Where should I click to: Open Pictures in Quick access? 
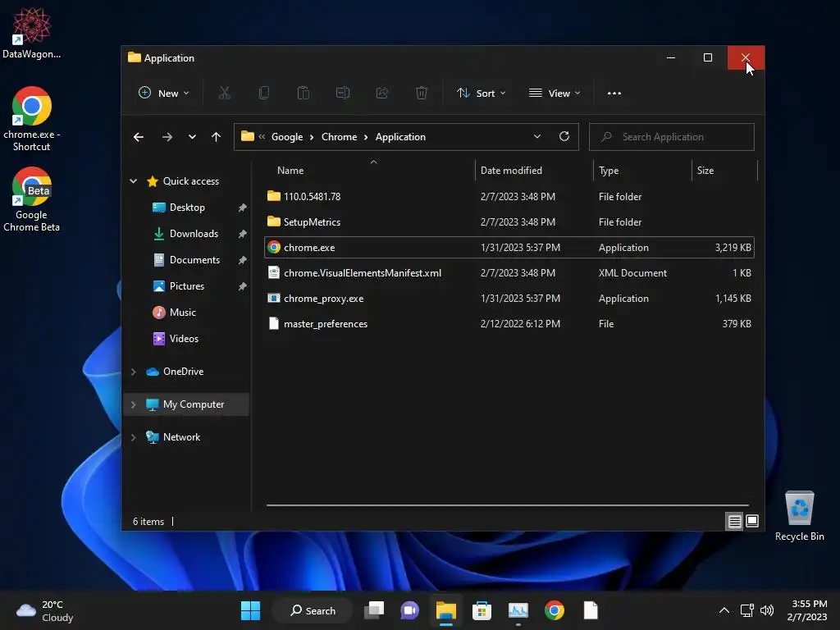[x=187, y=286]
